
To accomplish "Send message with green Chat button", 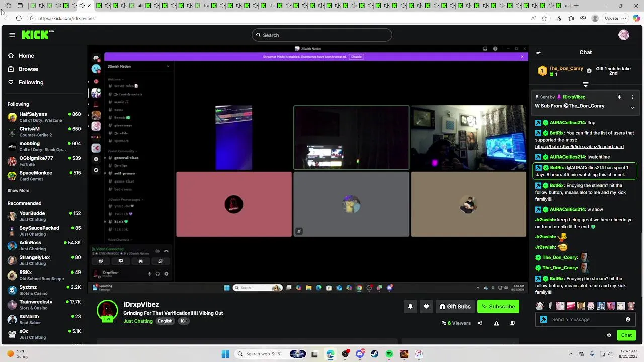I will pos(626,335).
